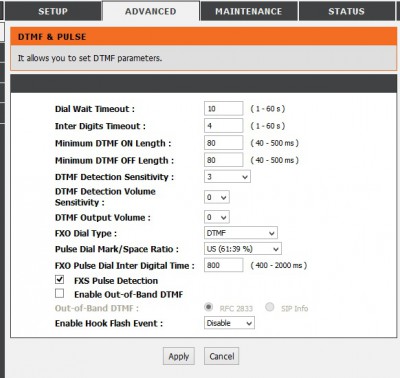
Task: Click the Apply button
Action: point(179,356)
